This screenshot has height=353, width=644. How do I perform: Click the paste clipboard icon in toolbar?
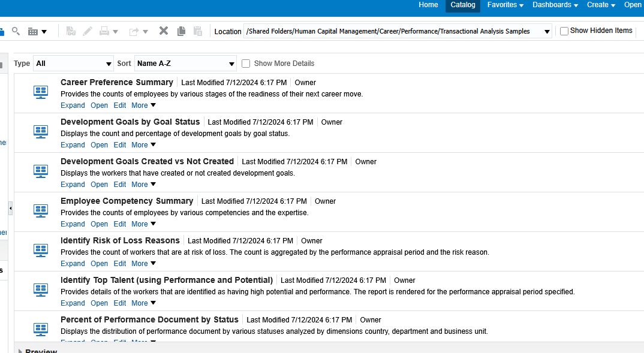click(198, 31)
